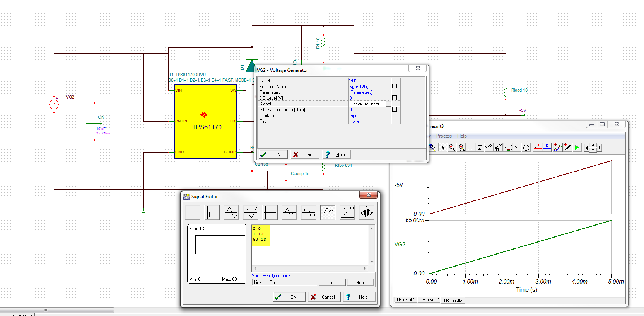Click the Fault value None

[354, 121]
